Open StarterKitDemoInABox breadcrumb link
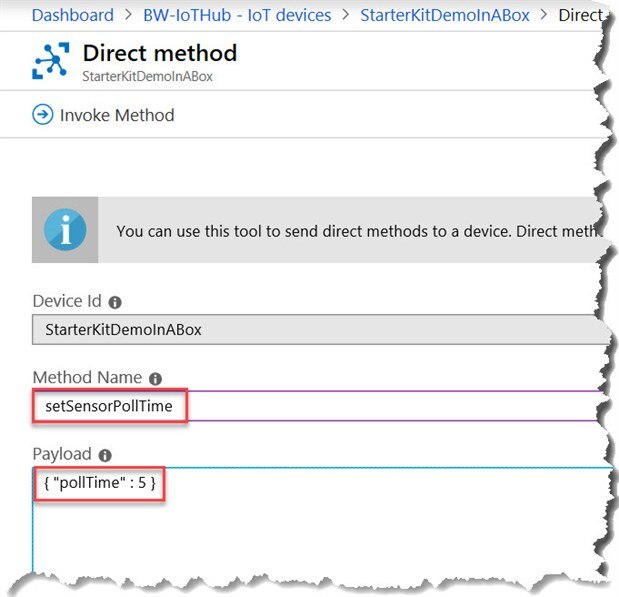 click(x=444, y=15)
